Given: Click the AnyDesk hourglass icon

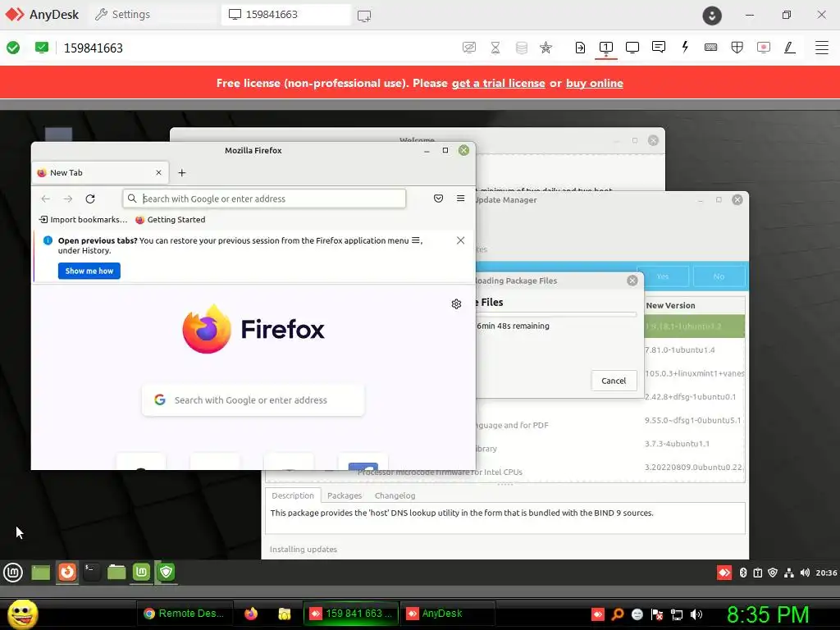Looking at the screenshot, I should pyautogui.click(x=495, y=48).
